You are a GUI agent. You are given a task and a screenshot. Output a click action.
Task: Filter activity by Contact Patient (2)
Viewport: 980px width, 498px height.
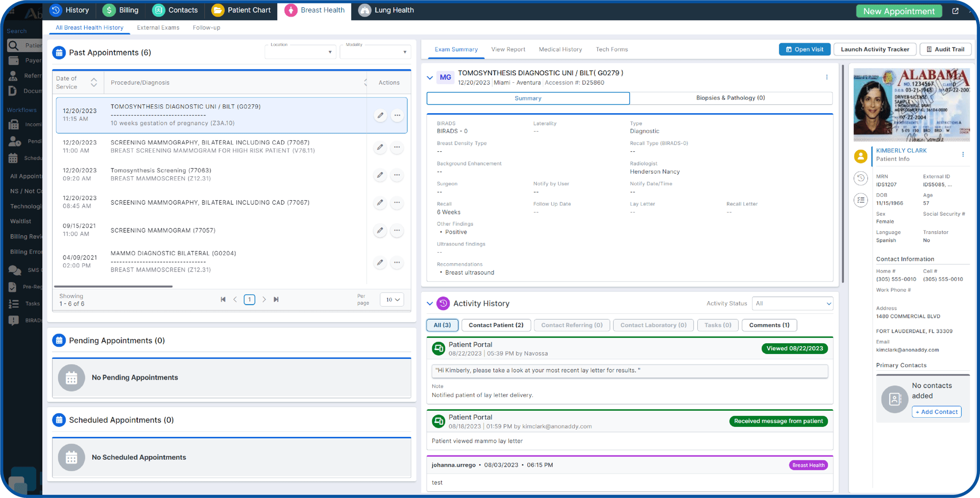click(496, 325)
